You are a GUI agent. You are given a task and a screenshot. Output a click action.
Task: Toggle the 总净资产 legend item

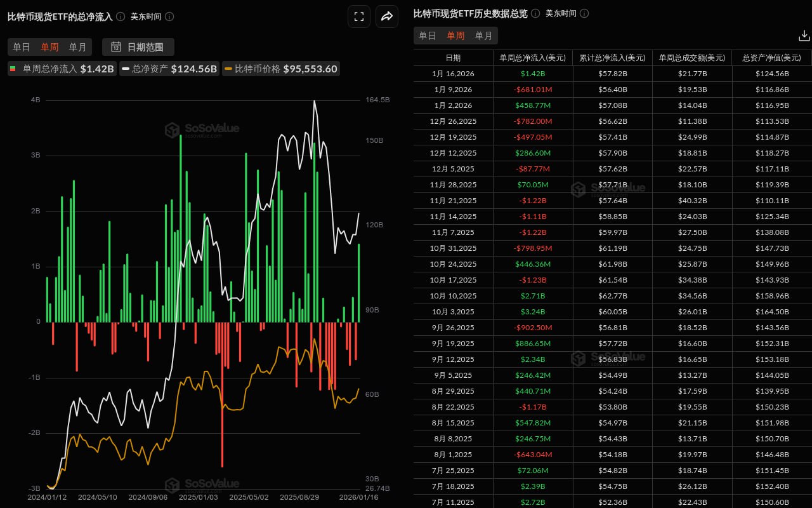click(x=169, y=69)
